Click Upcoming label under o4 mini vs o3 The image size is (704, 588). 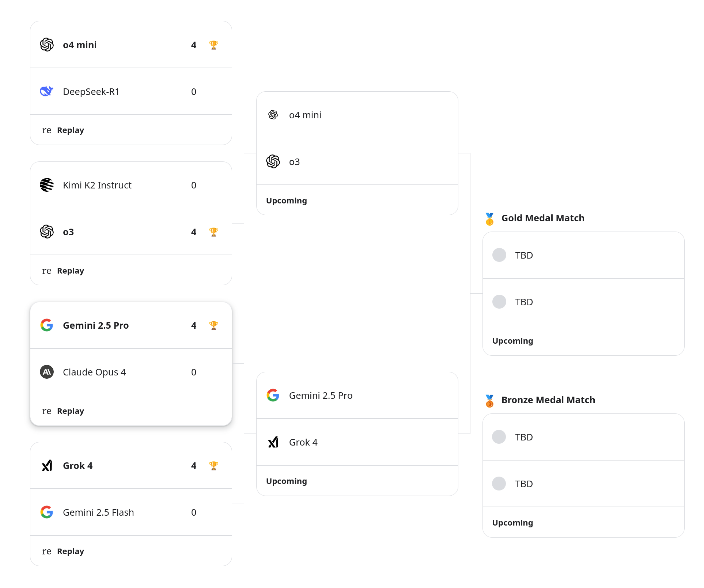[x=287, y=201]
